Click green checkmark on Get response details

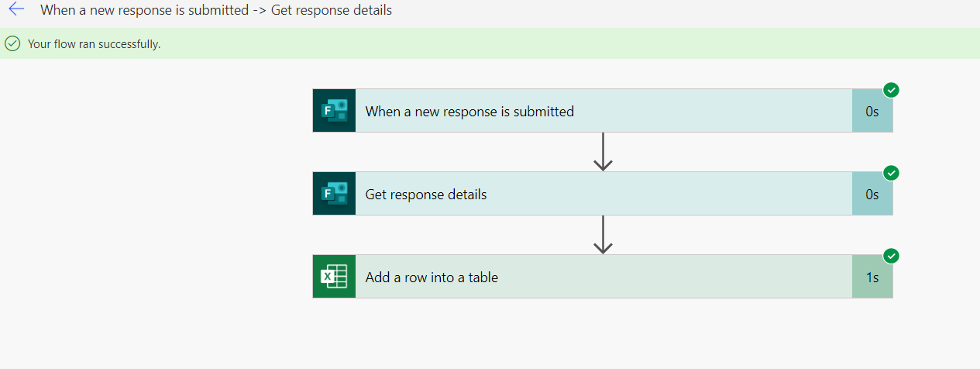pyautogui.click(x=891, y=173)
